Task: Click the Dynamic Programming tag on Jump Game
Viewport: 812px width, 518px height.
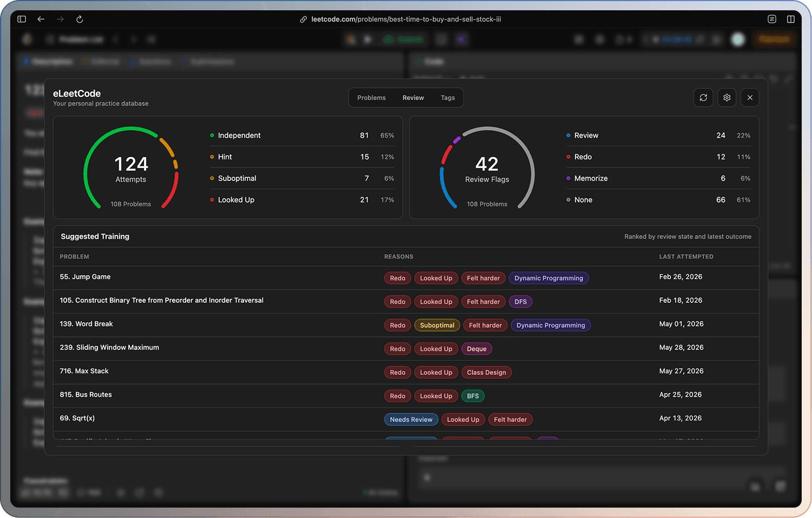Action: [x=548, y=278]
